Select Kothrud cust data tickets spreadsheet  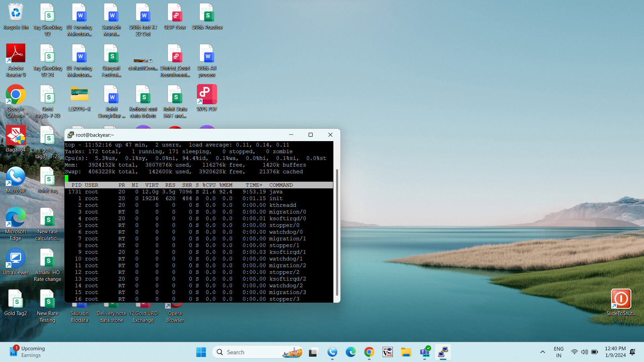[143, 102]
